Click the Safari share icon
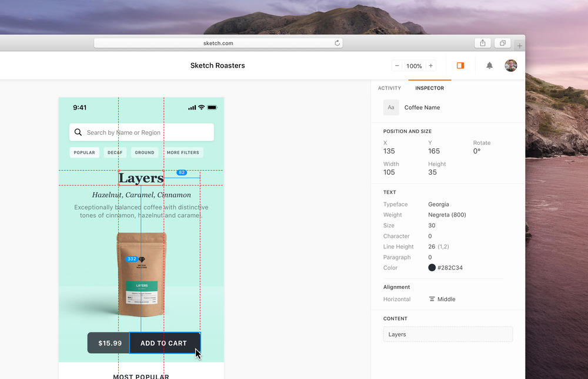This screenshot has width=588, height=379. [483, 43]
